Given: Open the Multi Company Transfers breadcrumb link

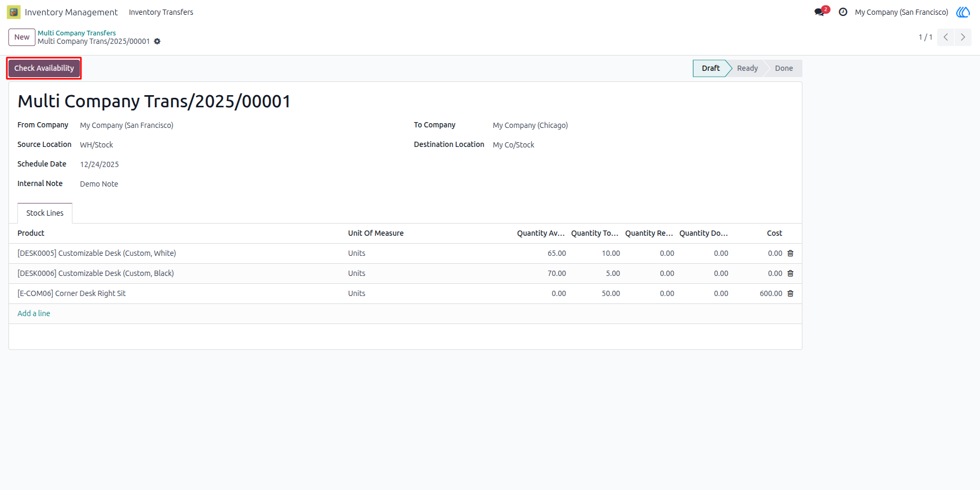Looking at the screenshot, I should [x=77, y=33].
